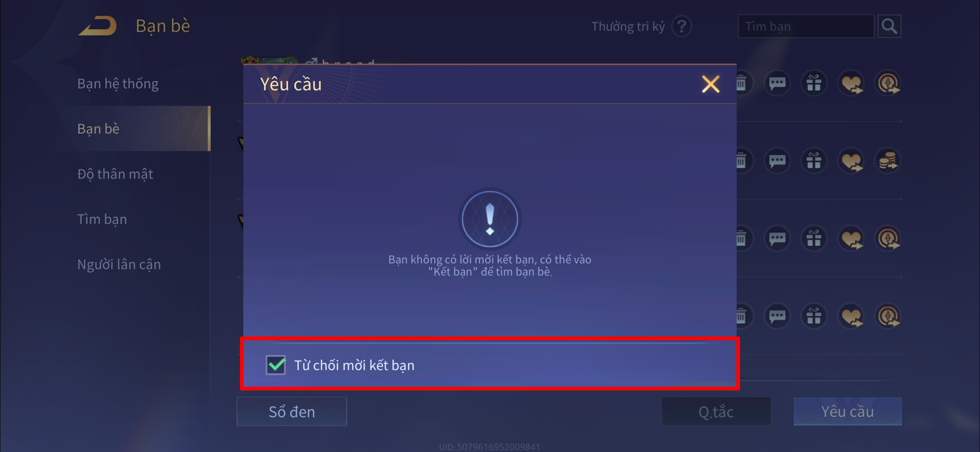This screenshot has width=980, height=452.
Task: Click the chat message icon first row
Action: pos(780,82)
